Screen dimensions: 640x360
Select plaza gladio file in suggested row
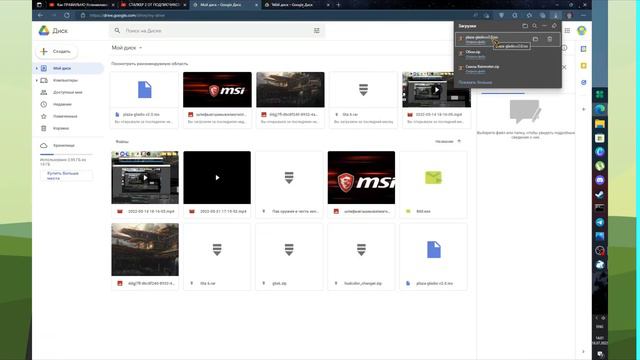[x=144, y=100]
